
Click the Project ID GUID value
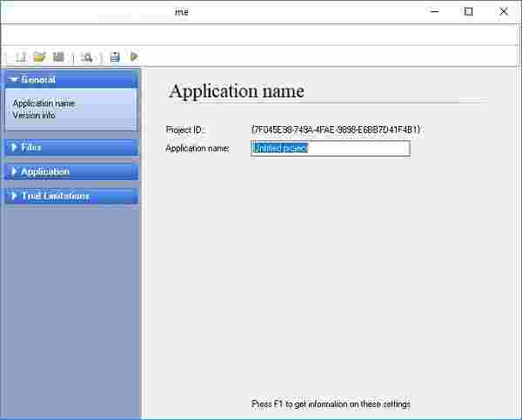tap(335, 130)
